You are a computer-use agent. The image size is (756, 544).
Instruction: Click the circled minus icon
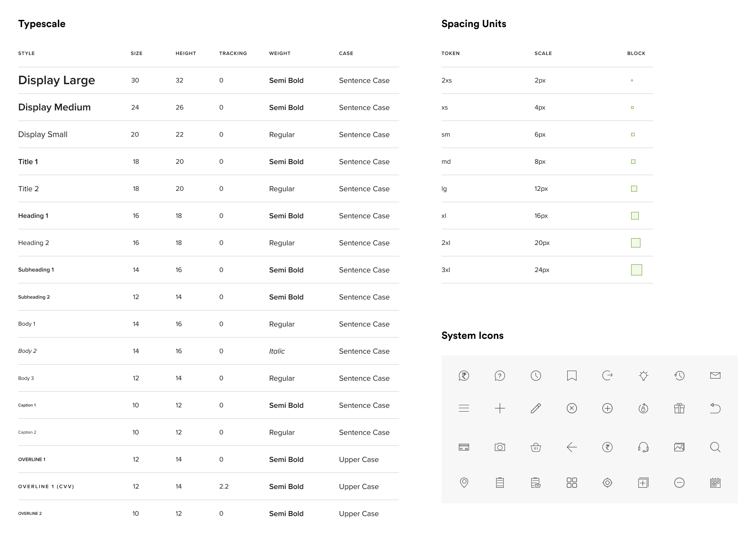coord(679,483)
